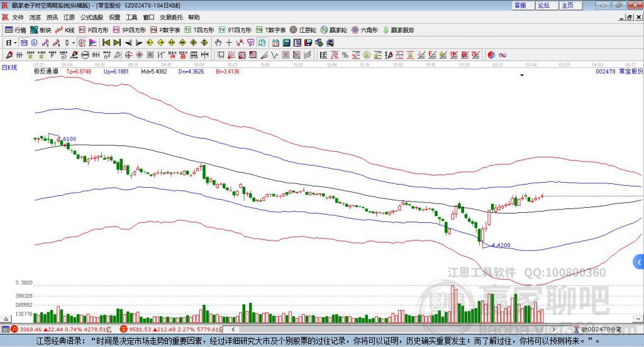Toggle the purple flag indicator icon
This screenshot has height=347, width=644.
[x=93, y=43]
